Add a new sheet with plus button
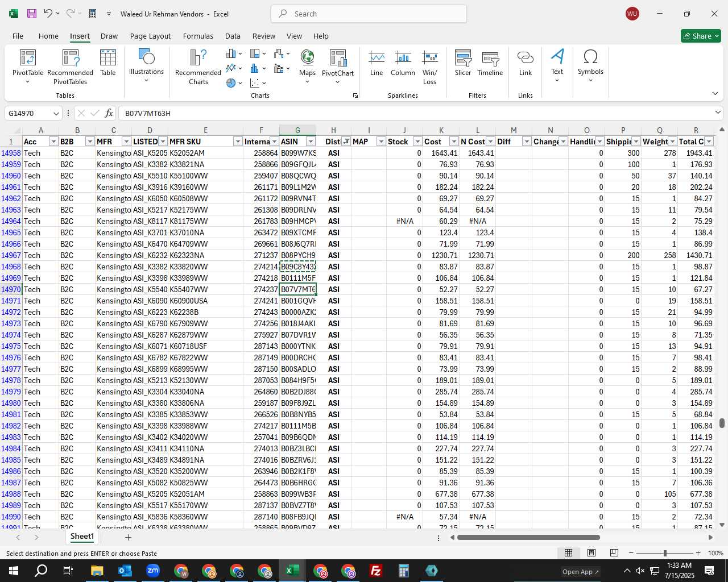The image size is (728, 582). pyautogui.click(x=128, y=537)
